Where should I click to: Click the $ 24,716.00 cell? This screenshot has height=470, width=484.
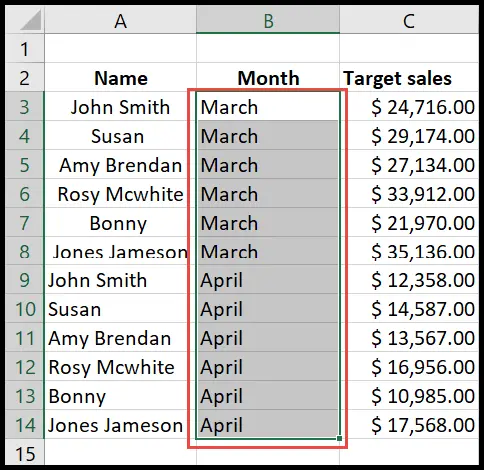pyautogui.click(x=409, y=106)
